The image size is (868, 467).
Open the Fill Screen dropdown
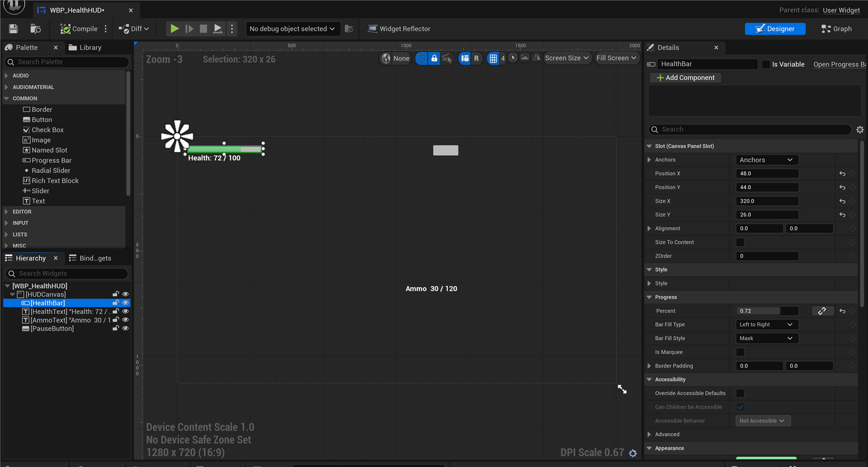(617, 58)
